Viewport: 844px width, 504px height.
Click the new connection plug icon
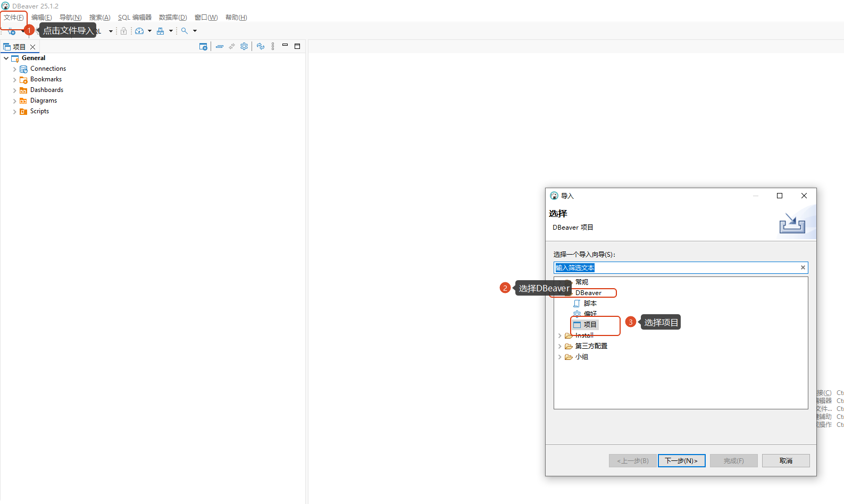point(11,31)
